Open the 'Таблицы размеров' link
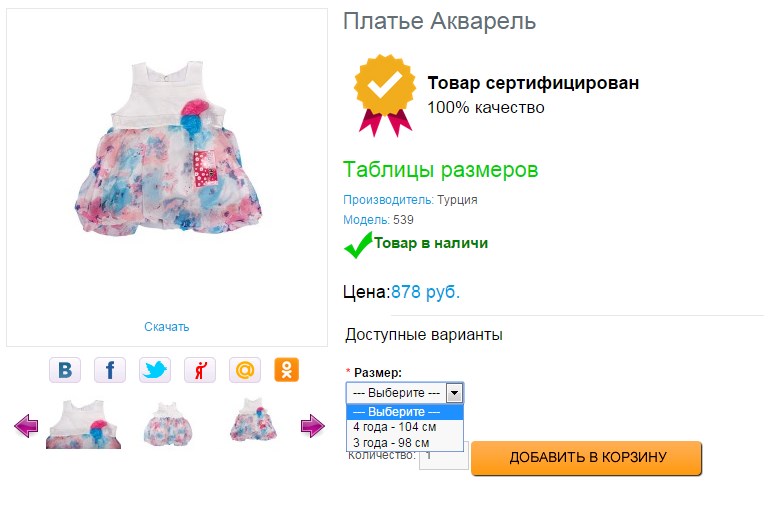This screenshot has width=769, height=522. (x=440, y=170)
